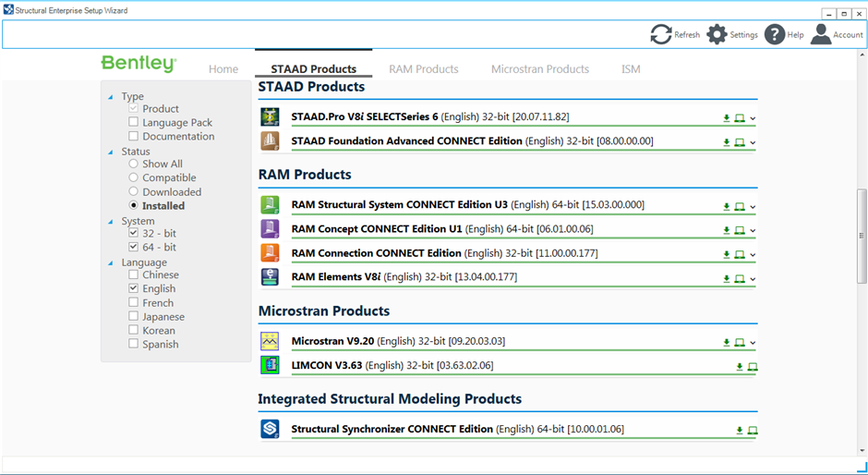Check the Spanish language filter
The height and width of the screenshot is (475, 868).
(x=133, y=344)
